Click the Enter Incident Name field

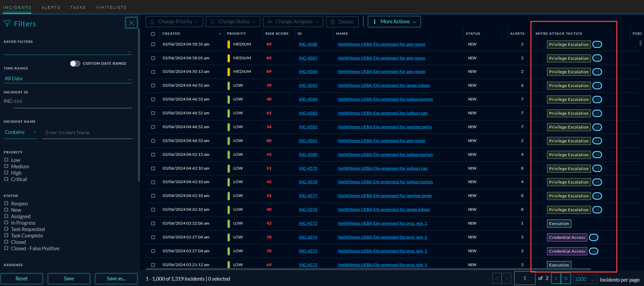point(88,133)
